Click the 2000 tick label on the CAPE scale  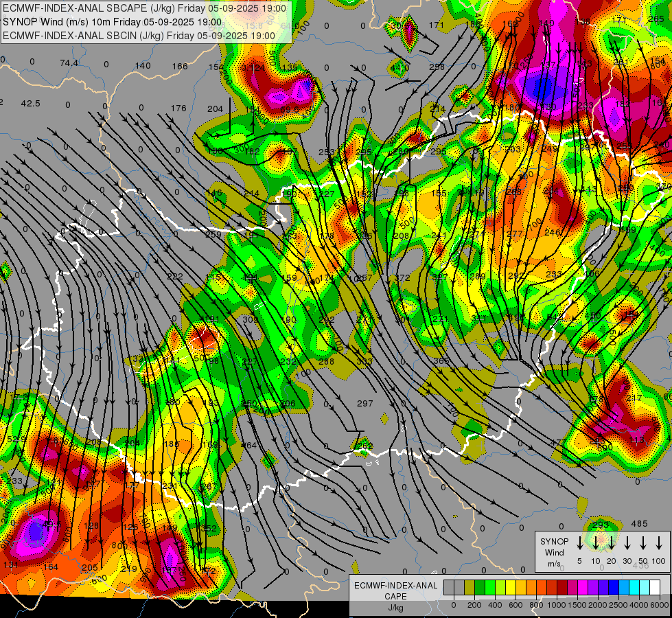(x=598, y=605)
